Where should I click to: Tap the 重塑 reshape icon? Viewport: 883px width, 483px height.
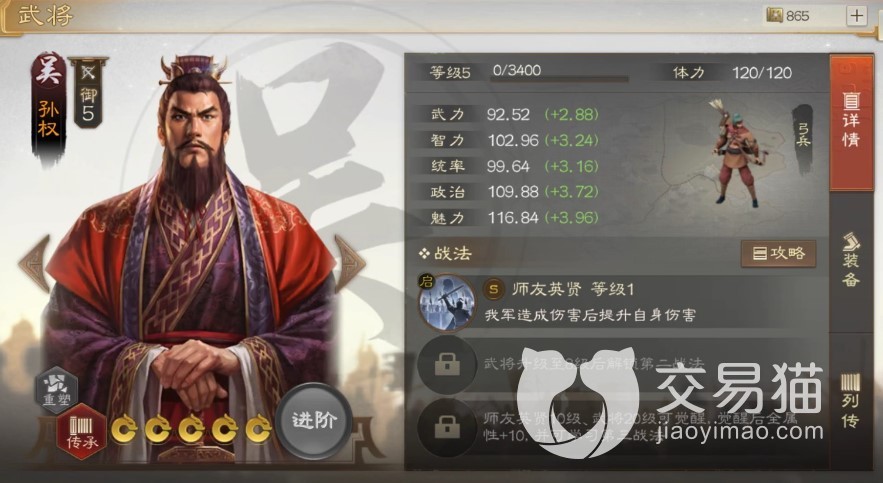[x=57, y=389]
